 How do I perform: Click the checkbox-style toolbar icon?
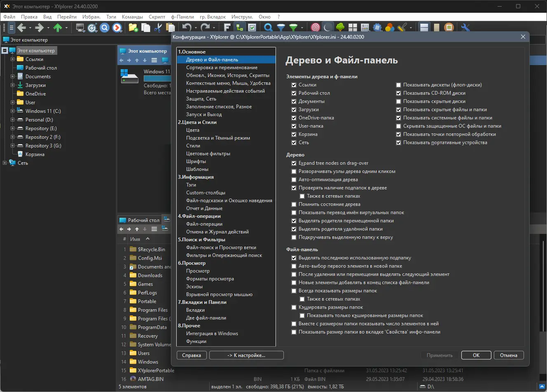tap(252, 28)
